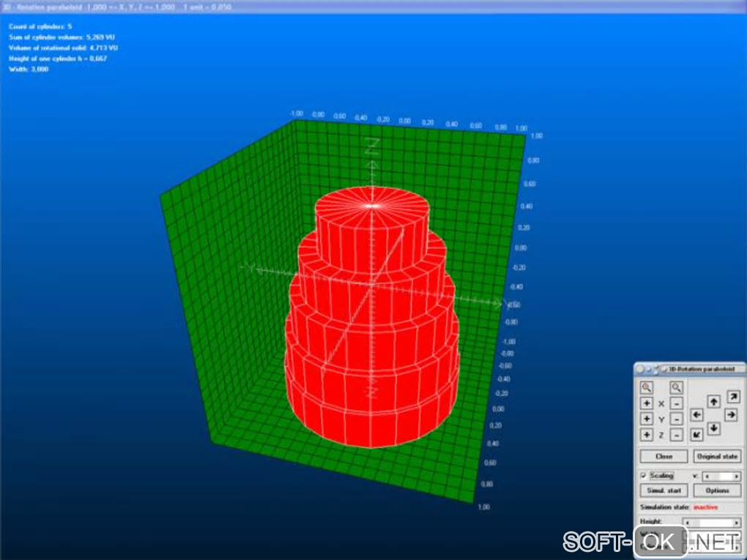This screenshot has width=747, height=560.
Task: Reset view with Original state button
Action: coord(717,456)
